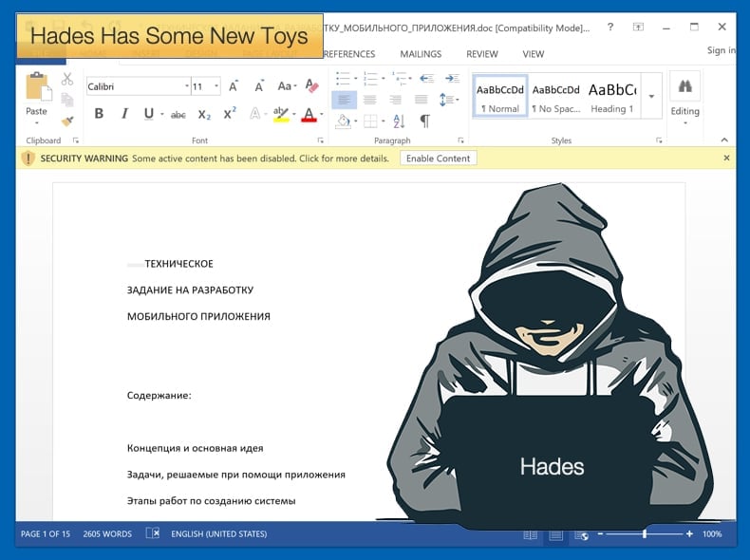This screenshot has width=750, height=560.
Task: Open the VIEW tab
Action: click(x=534, y=54)
